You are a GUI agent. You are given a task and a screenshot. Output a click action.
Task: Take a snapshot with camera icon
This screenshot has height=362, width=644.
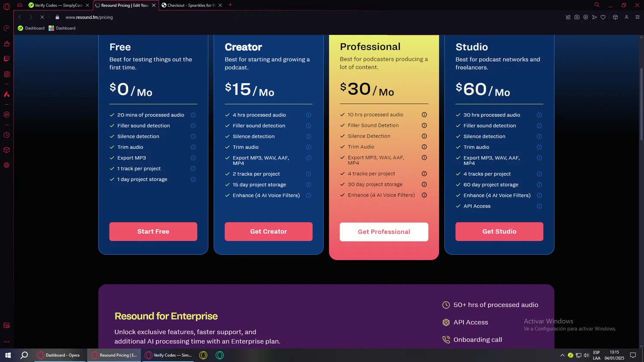(577, 17)
